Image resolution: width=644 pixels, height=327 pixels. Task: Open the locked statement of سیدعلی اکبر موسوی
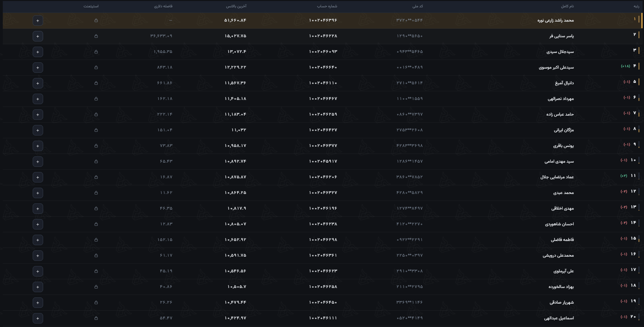(x=96, y=68)
